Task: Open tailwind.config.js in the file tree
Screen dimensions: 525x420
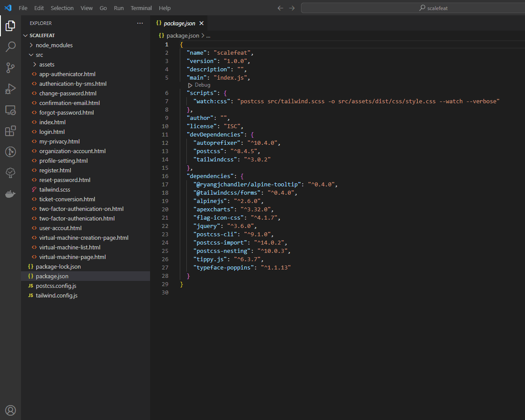Action: pos(56,295)
